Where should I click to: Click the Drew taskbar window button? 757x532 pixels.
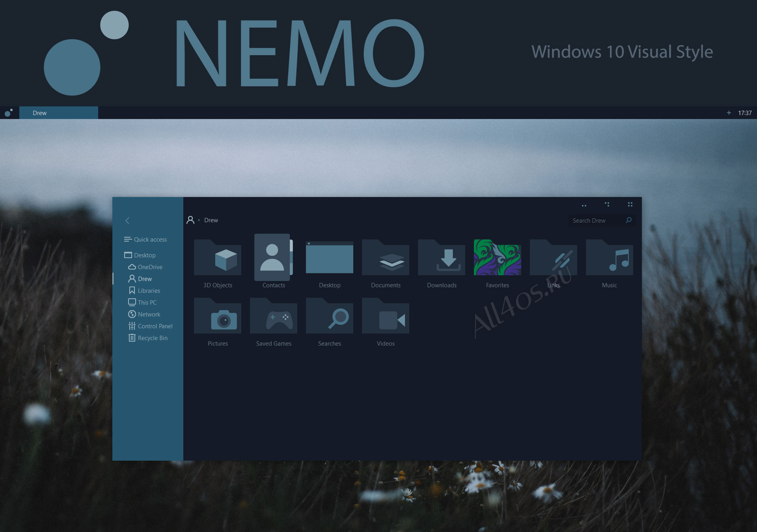click(x=59, y=113)
